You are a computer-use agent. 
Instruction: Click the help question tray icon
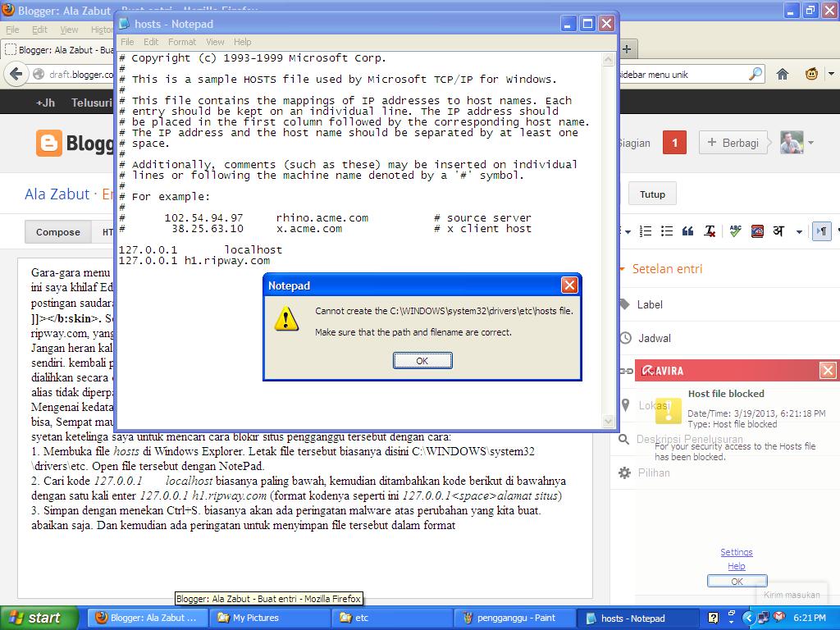click(x=713, y=618)
